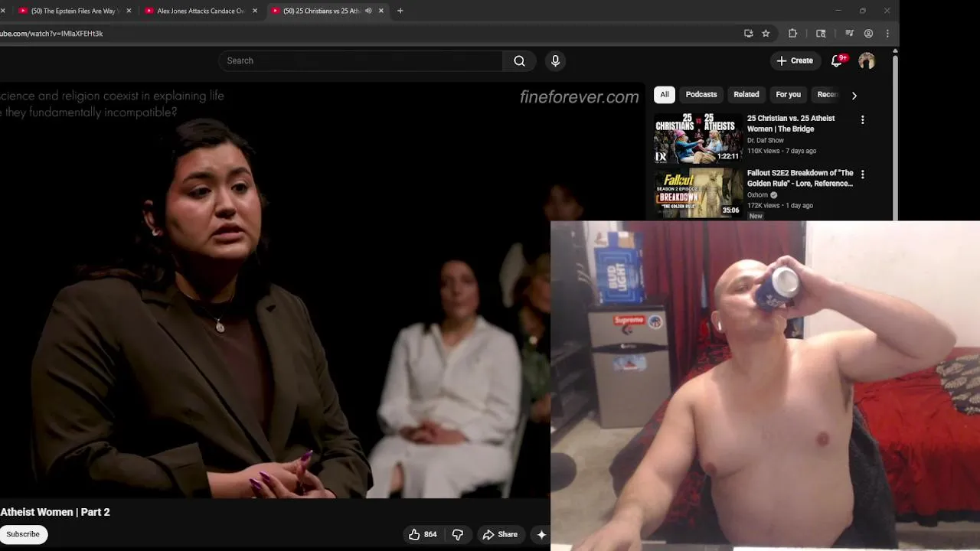The width and height of the screenshot is (980, 551).
Task: Switch to the Alex Jones Attacks Candace tab
Action: [199, 11]
